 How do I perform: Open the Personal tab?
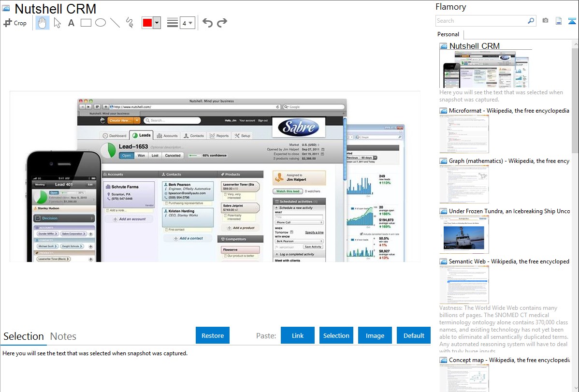tap(449, 34)
